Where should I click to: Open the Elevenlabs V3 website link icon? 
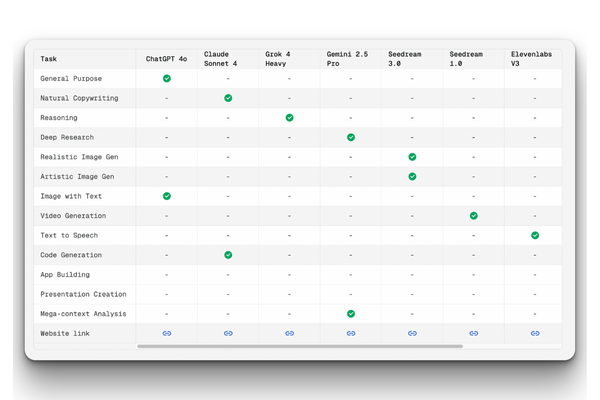(x=535, y=333)
